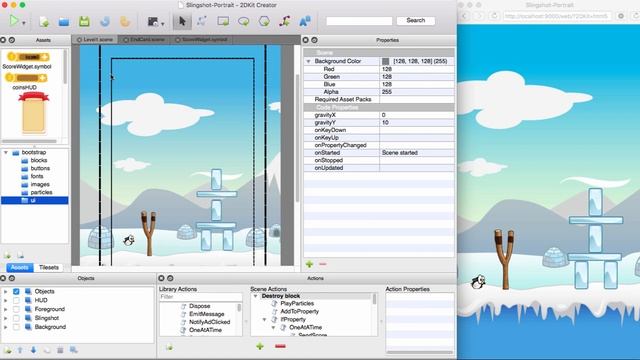This screenshot has height=360, width=640.
Task: Select the buttons folder
Action: pos(40,168)
